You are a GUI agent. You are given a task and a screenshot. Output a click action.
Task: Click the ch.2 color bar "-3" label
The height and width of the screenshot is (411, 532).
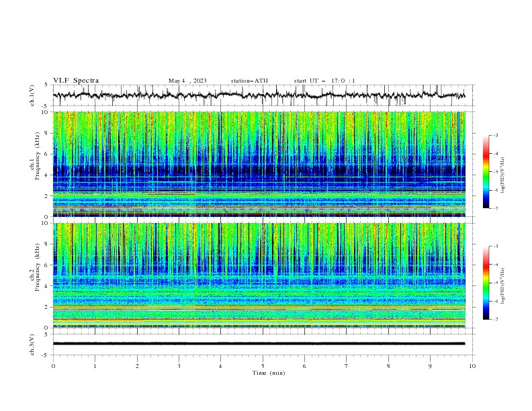pos(496,246)
